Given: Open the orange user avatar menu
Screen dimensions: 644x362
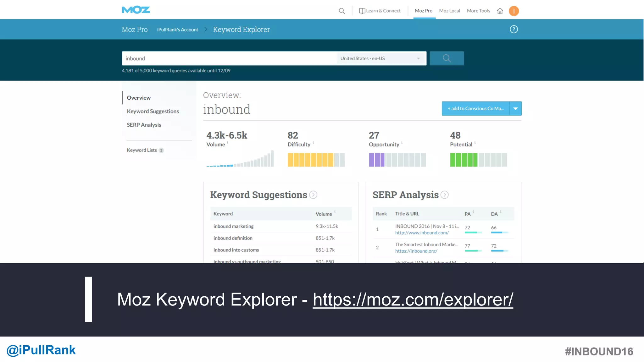Looking at the screenshot, I should [514, 11].
